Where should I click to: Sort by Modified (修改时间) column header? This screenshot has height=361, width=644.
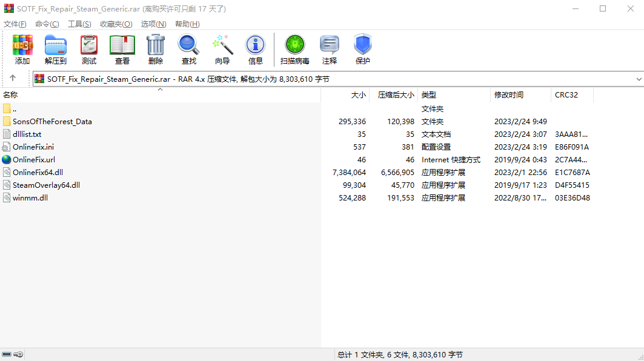pos(520,95)
